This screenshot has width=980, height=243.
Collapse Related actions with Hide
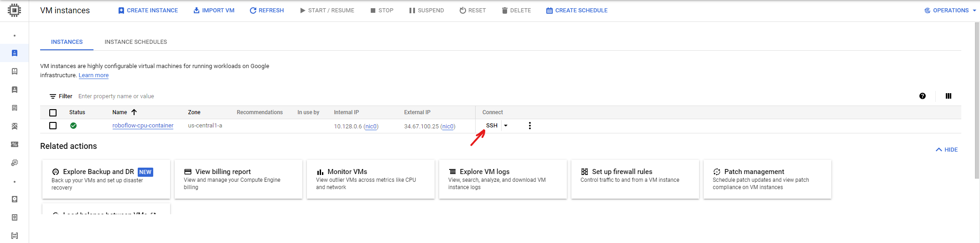pos(946,149)
